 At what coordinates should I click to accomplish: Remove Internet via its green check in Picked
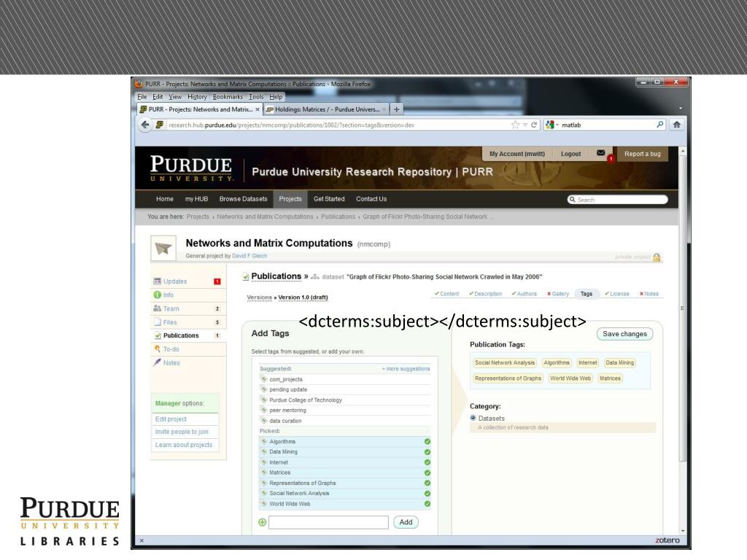tap(427, 462)
